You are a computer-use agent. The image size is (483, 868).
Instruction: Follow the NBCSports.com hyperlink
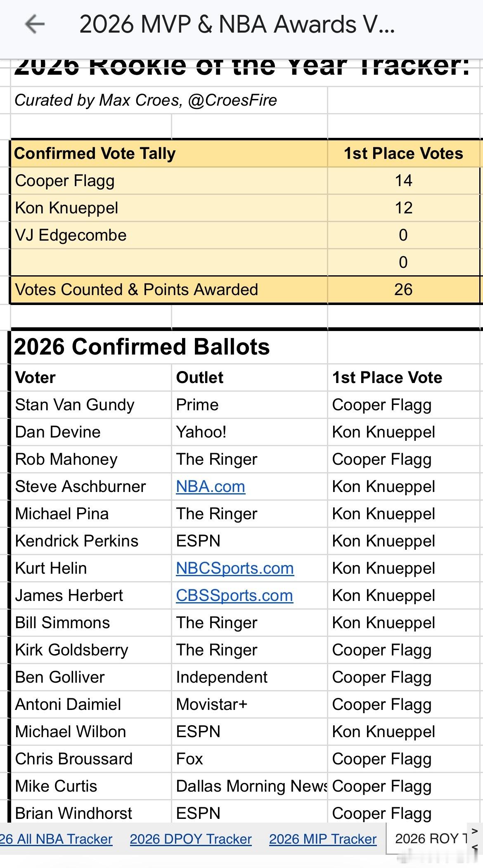pos(234,568)
